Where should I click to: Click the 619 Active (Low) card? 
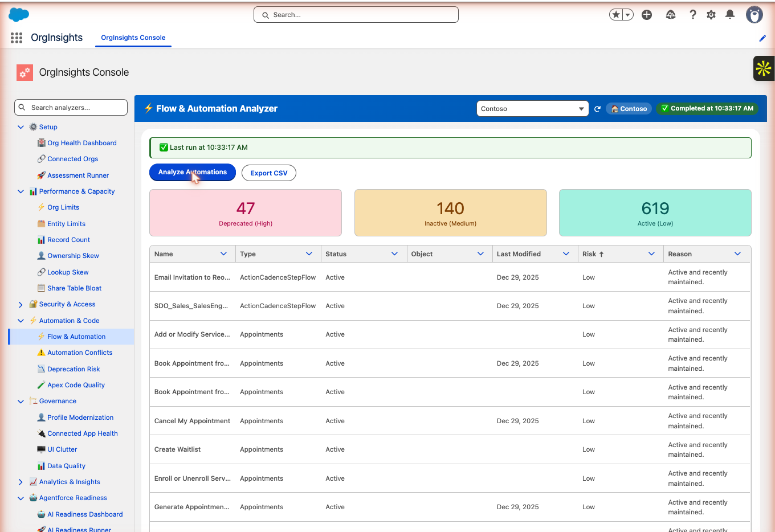pos(655,212)
